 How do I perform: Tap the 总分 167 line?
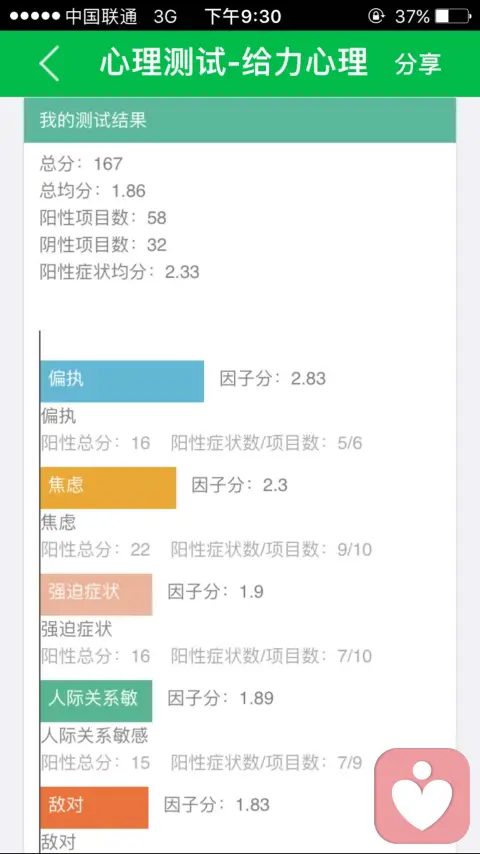click(82, 163)
